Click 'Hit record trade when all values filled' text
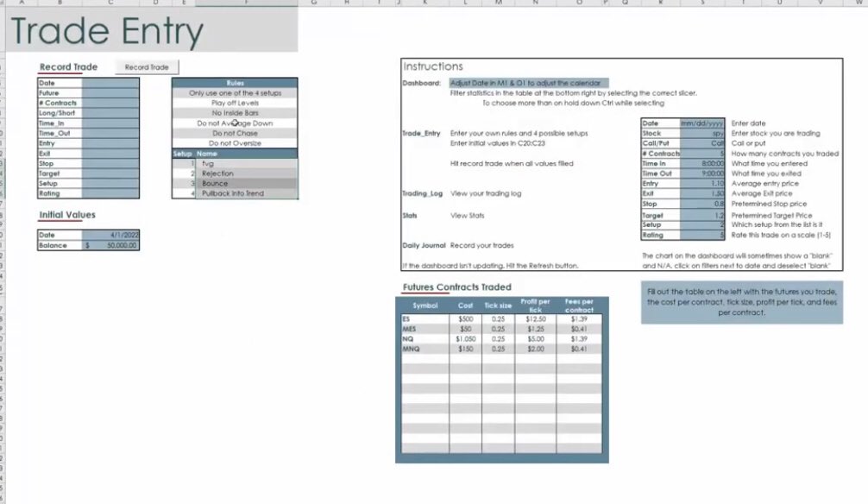Viewport: 868px width, 504px height. [x=512, y=163]
